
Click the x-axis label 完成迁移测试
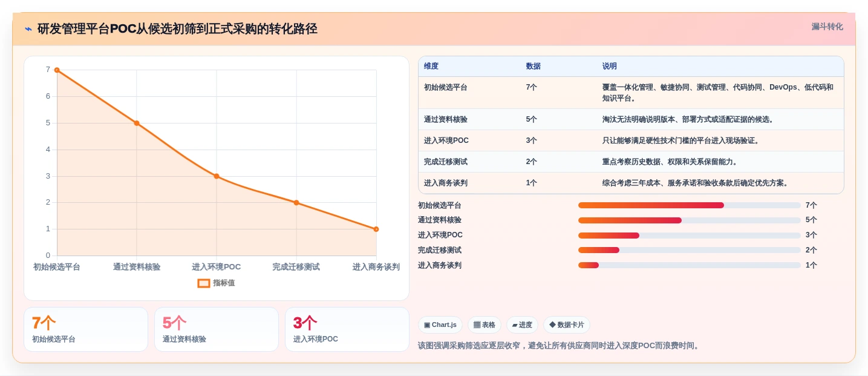click(296, 267)
